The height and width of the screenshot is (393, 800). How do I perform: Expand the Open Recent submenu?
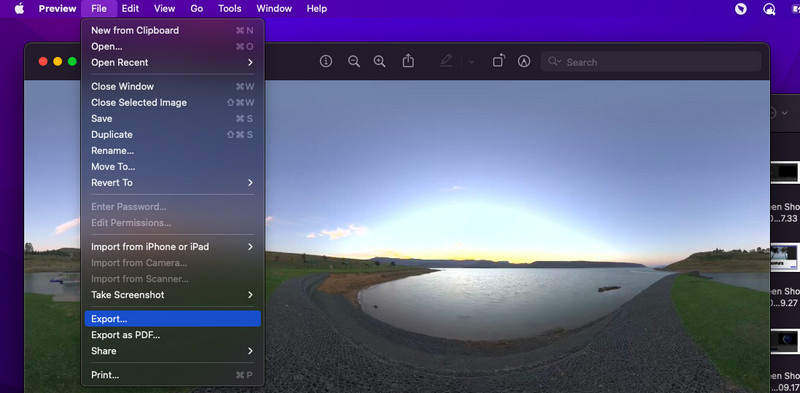[x=172, y=62]
